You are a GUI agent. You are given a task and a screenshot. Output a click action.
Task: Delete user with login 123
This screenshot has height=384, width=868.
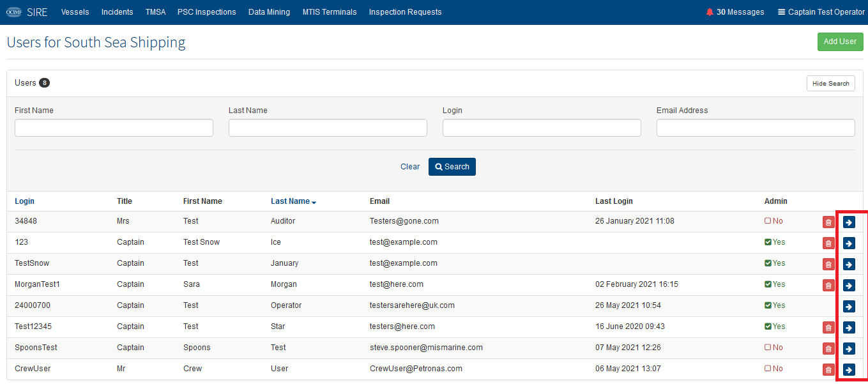tap(828, 243)
